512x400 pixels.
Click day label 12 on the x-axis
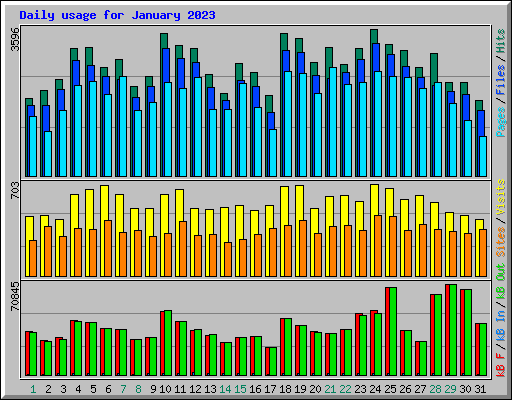click(195, 389)
